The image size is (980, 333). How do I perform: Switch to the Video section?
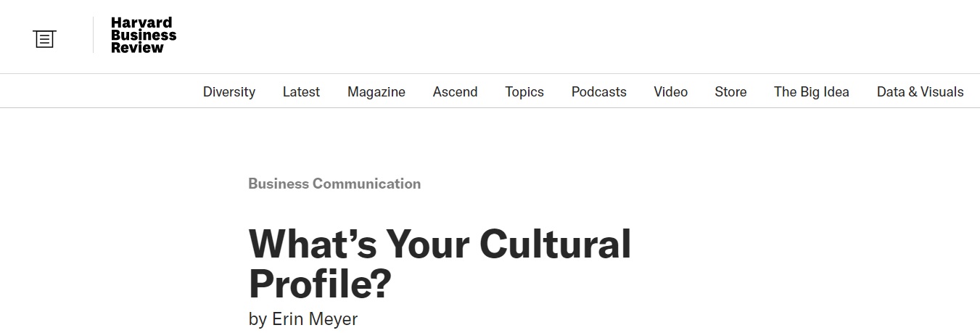click(671, 91)
